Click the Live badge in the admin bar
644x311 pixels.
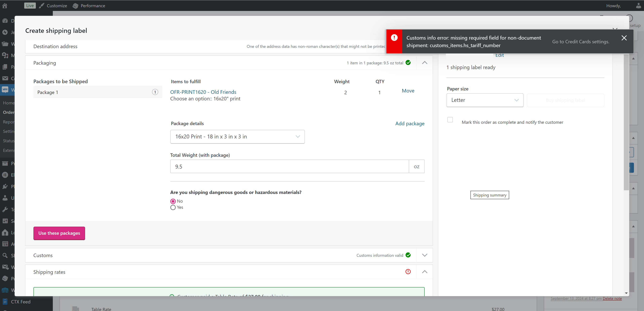[x=30, y=6]
